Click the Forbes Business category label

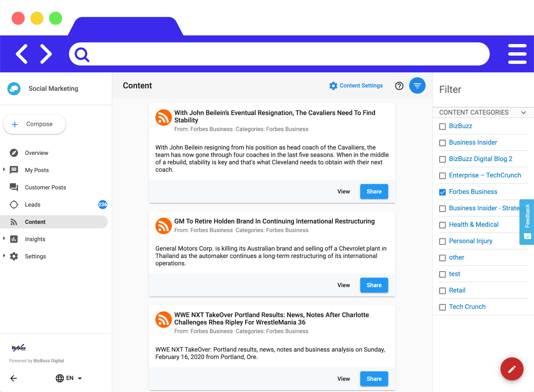pyautogui.click(x=473, y=192)
